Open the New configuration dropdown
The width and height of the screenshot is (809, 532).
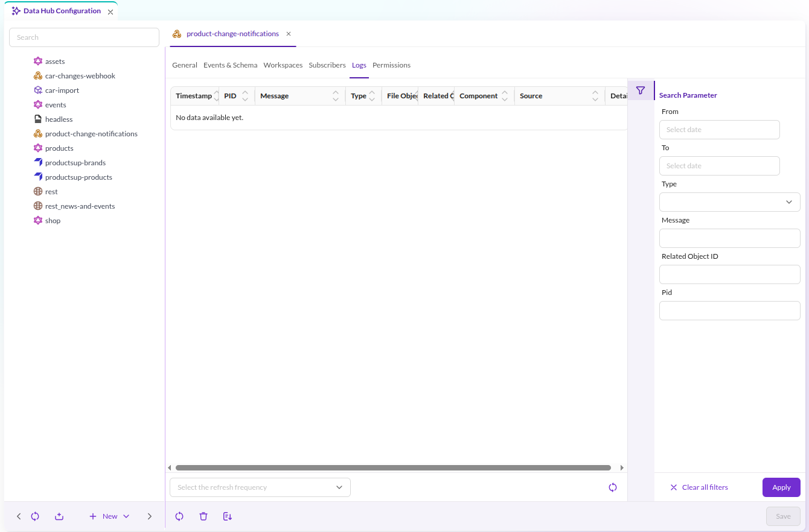(x=110, y=516)
